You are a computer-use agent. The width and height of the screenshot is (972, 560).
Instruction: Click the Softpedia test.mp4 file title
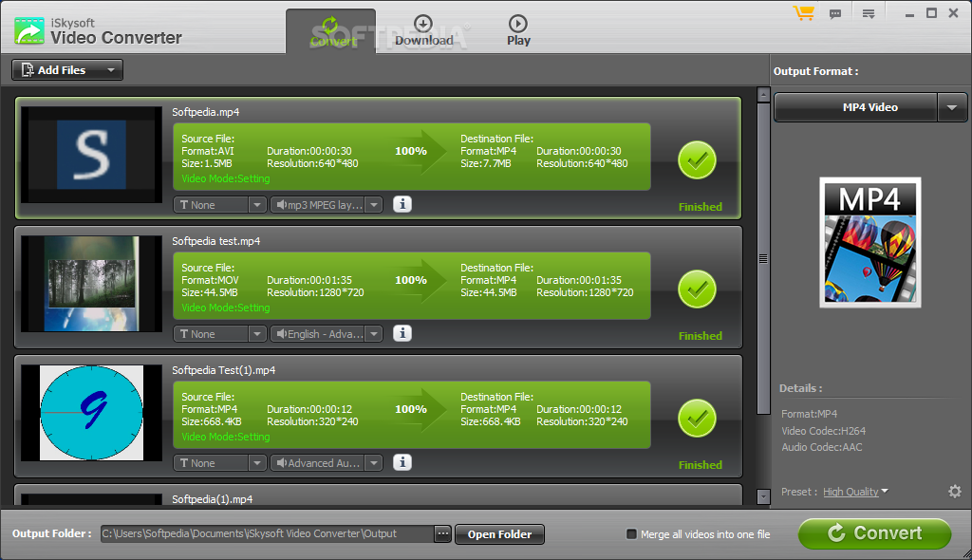point(215,241)
